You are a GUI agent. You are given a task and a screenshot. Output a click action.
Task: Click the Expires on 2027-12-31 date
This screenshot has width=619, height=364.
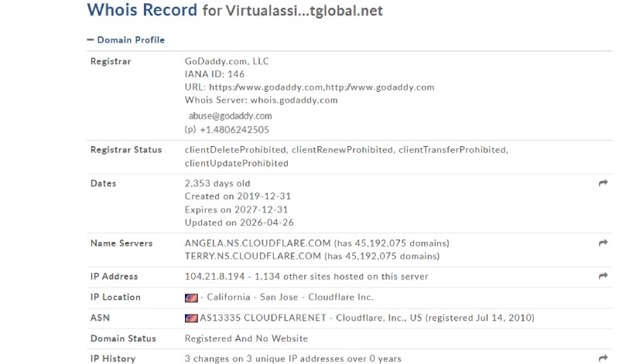tap(236, 209)
